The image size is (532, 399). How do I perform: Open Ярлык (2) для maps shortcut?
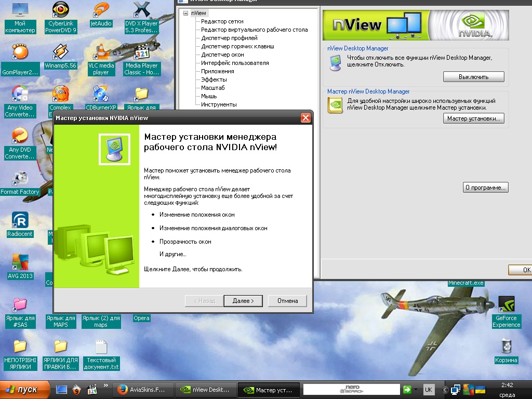pos(101,321)
